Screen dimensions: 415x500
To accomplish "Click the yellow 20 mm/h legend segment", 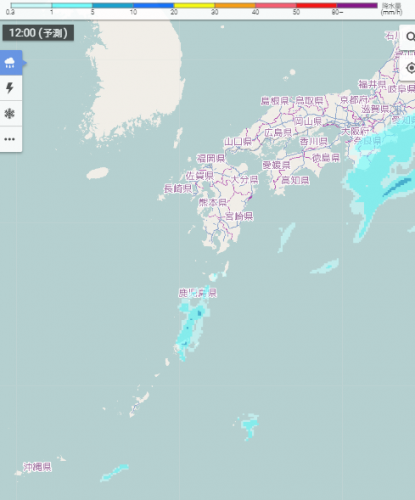I will pos(194,5).
